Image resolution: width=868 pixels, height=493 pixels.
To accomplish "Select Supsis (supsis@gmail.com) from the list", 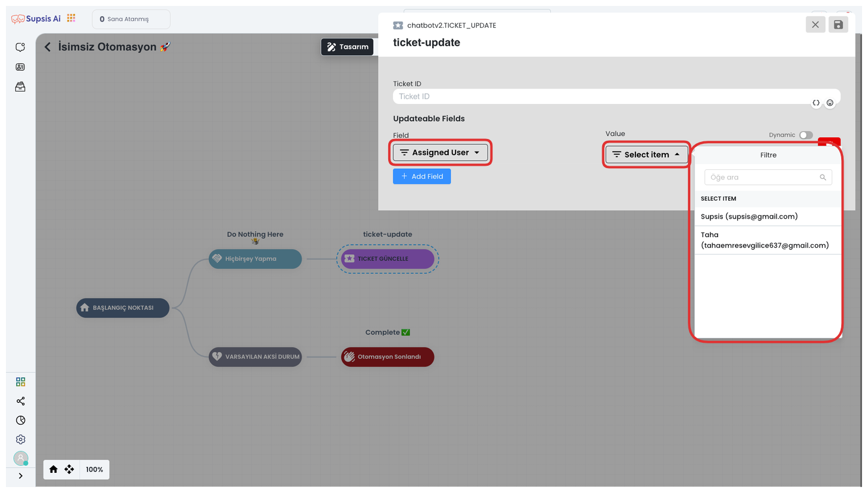I will pos(768,217).
